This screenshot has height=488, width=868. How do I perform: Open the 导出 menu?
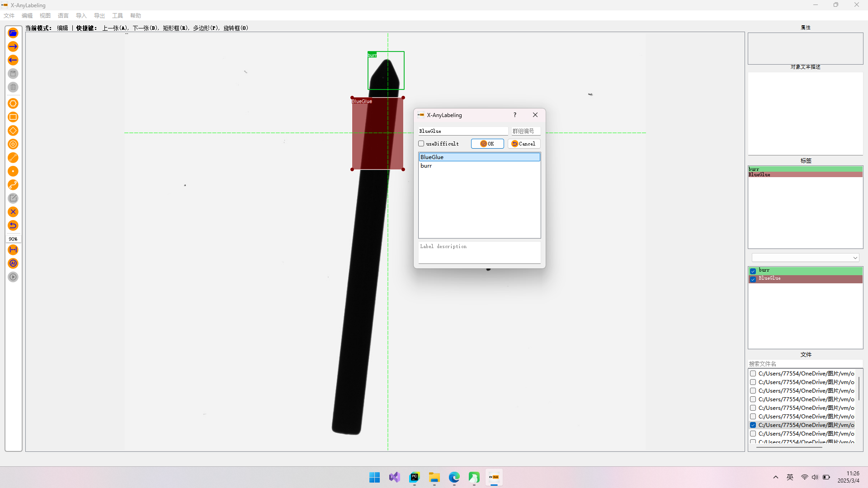[x=99, y=16]
